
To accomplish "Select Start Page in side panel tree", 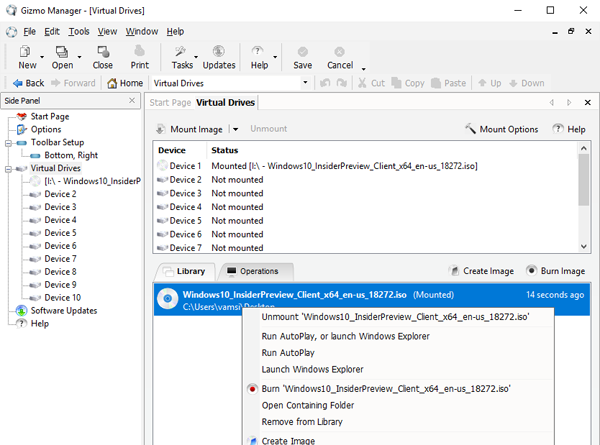I will pos(50,116).
